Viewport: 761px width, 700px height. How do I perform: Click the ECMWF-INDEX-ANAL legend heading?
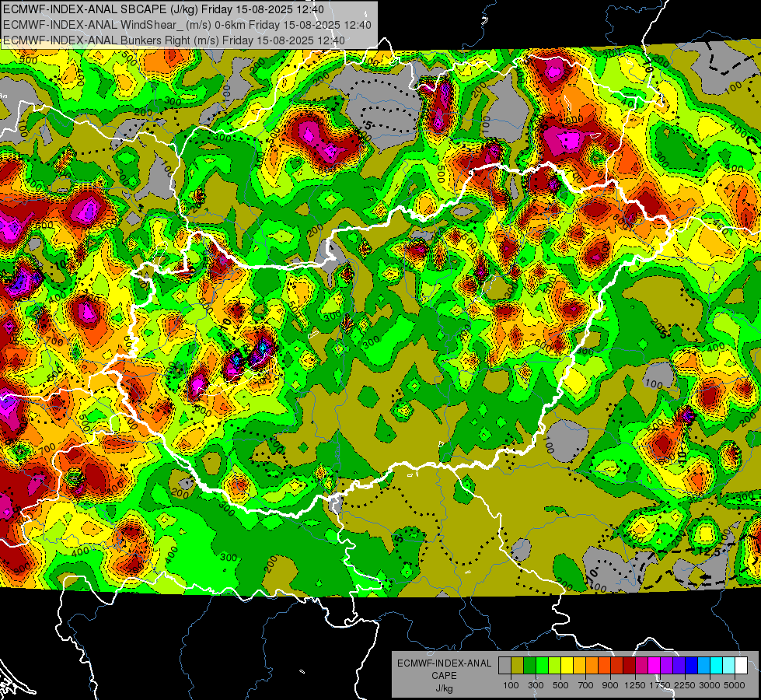445,663
